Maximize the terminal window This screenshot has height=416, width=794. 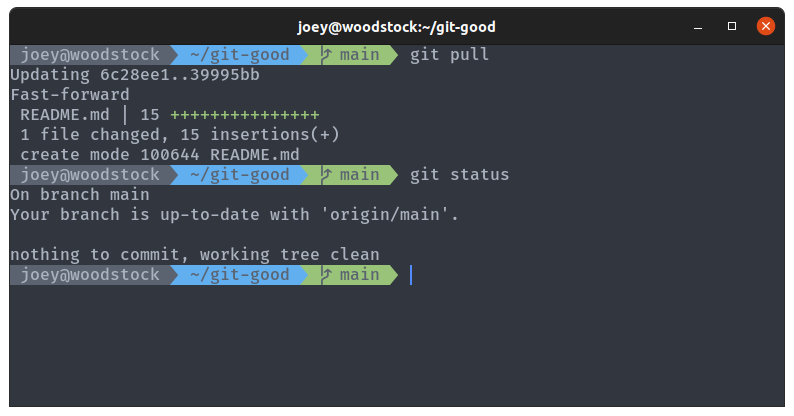[x=732, y=26]
